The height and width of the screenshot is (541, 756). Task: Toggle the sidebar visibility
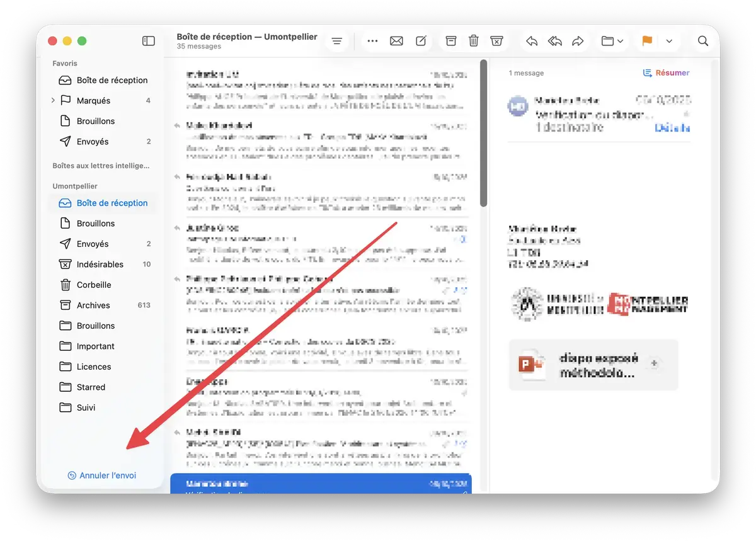[149, 40]
